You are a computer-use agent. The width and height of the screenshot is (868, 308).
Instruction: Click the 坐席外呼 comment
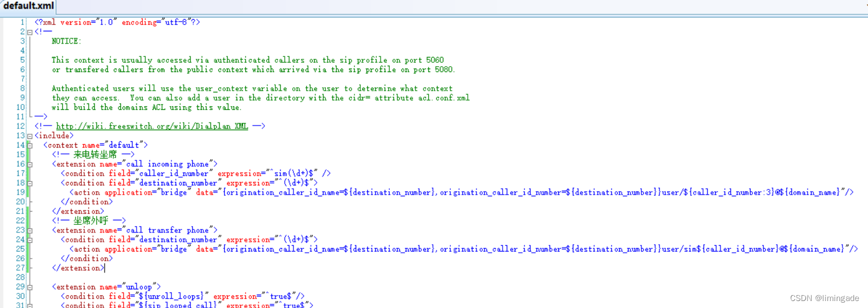coord(89,221)
